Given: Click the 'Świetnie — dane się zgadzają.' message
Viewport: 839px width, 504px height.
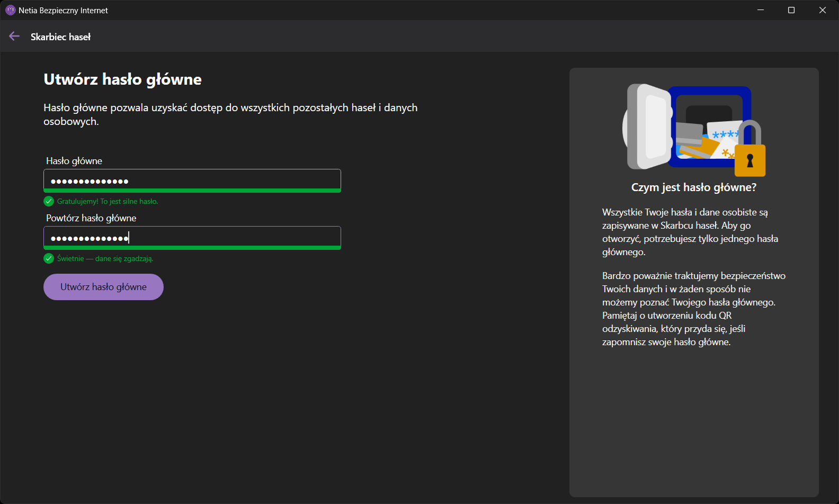Looking at the screenshot, I should click(105, 258).
